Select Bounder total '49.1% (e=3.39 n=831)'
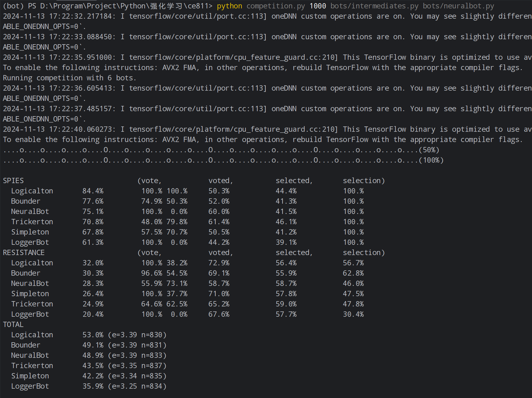The width and height of the screenshot is (532, 398). 124,345
